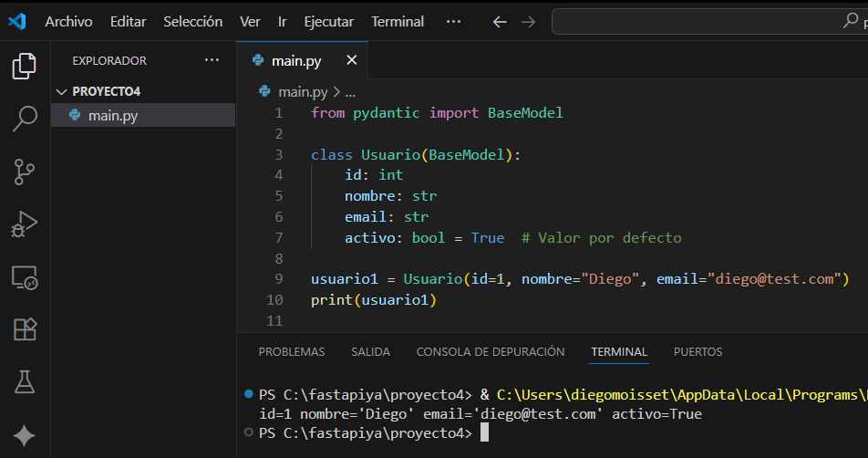Switch to the PROBLEMAS panel tab
Viewport: 868px width, 458px height.
[292, 351]
